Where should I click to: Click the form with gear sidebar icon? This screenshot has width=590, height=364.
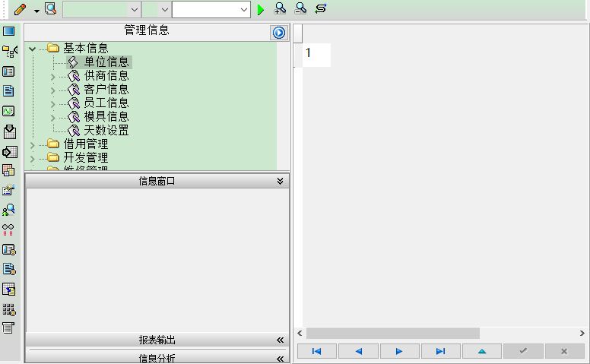pos(9,250)
